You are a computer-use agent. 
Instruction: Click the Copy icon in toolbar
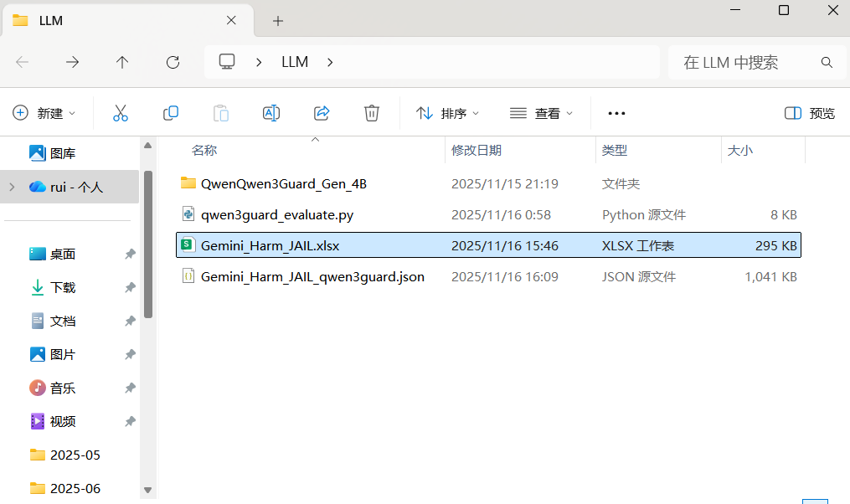171,113
